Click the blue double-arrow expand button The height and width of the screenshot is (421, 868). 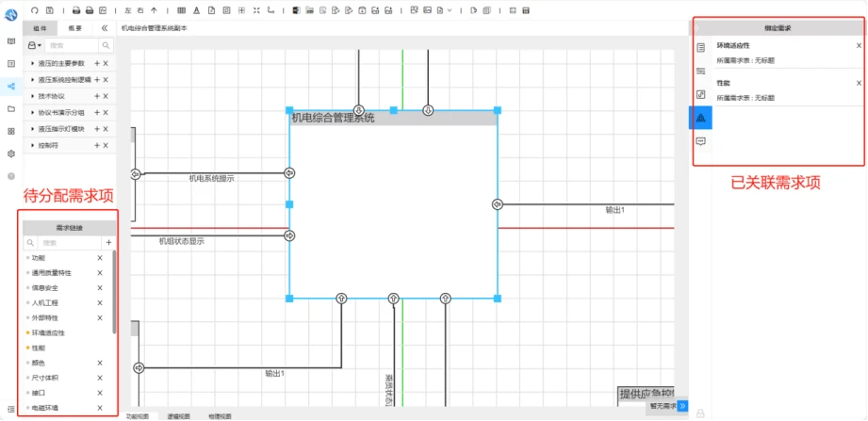(682, 406)
